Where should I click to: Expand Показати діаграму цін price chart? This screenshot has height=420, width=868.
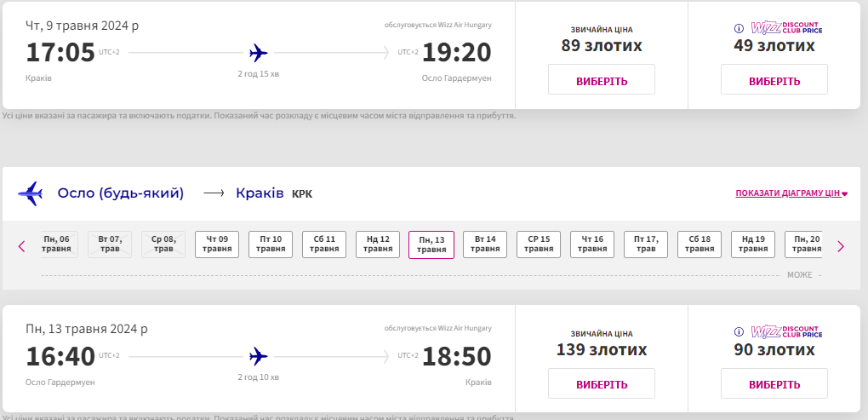[x=791, y=193]
